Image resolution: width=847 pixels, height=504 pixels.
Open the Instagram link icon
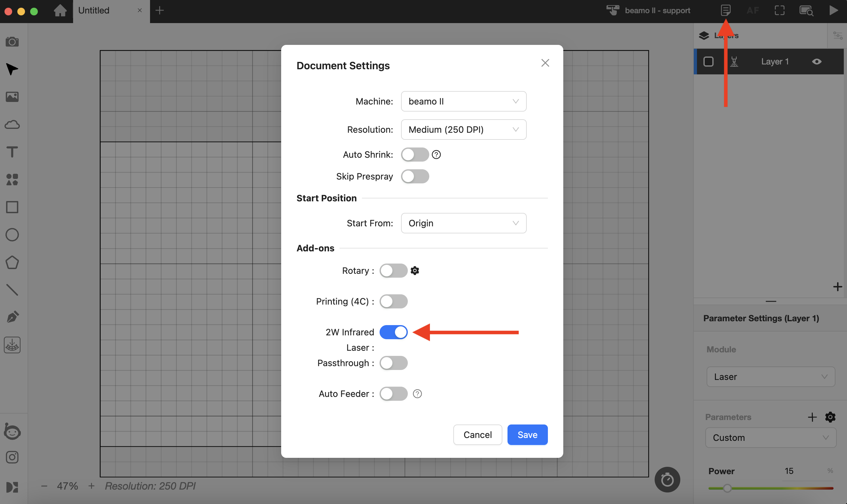[x=12, y=457]
